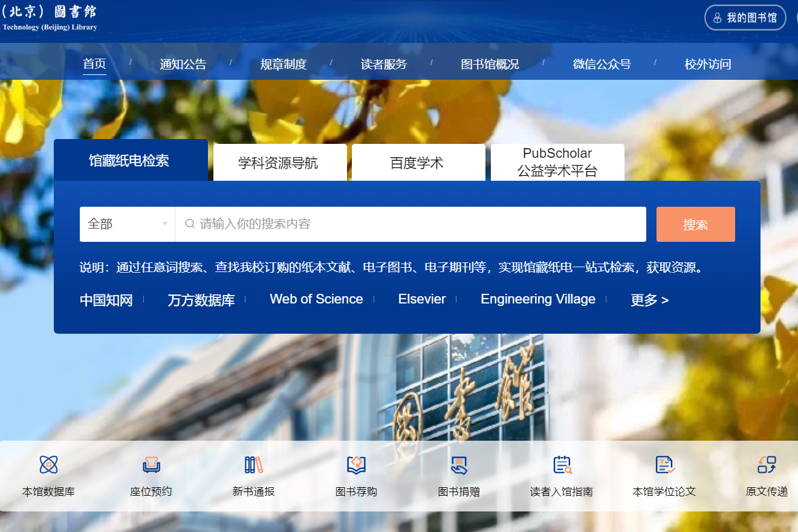Viewport: 798px width, 532px height.
Task: Click the 本馆数据库 atom icon
Action: pyautogui.click(x=48, y=464)
